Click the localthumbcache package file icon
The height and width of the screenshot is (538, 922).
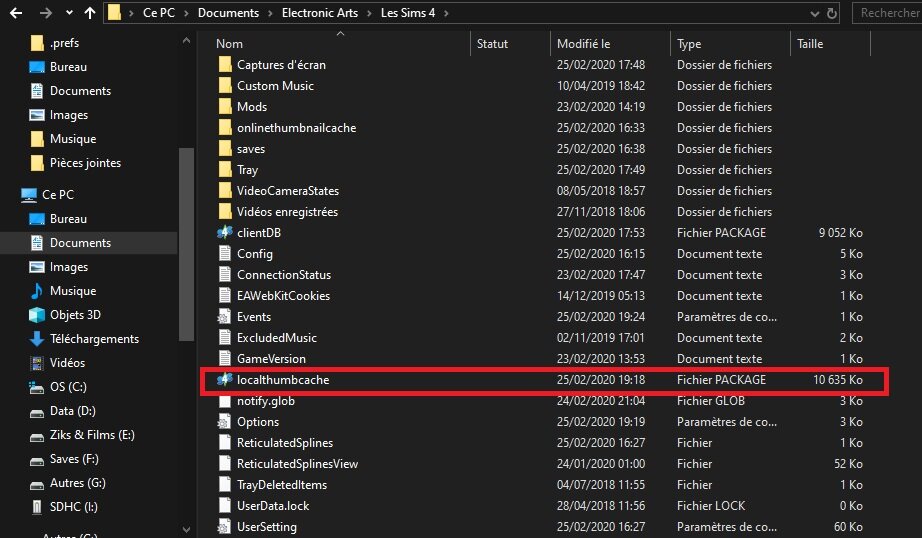pos(225,380)
